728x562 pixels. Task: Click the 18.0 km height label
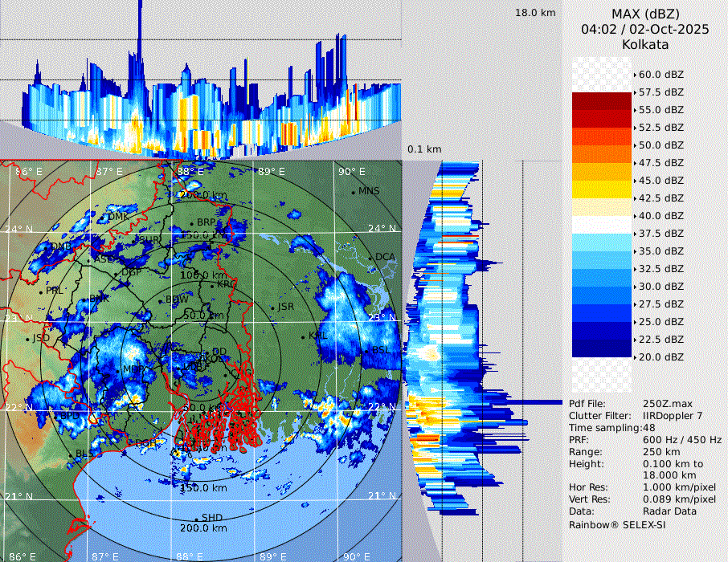[535, 13]
